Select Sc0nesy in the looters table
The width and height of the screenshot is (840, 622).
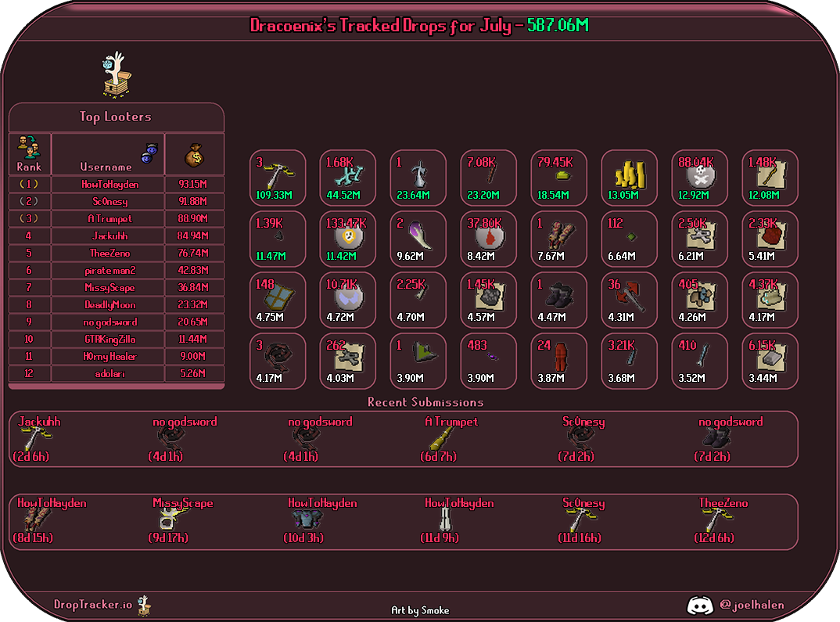point(109,201)
